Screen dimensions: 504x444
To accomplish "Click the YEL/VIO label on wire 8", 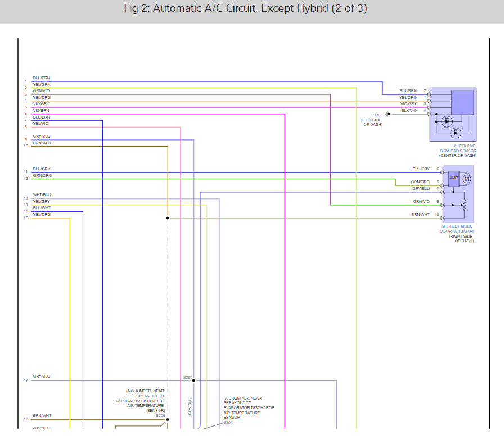I will (40, 124).
